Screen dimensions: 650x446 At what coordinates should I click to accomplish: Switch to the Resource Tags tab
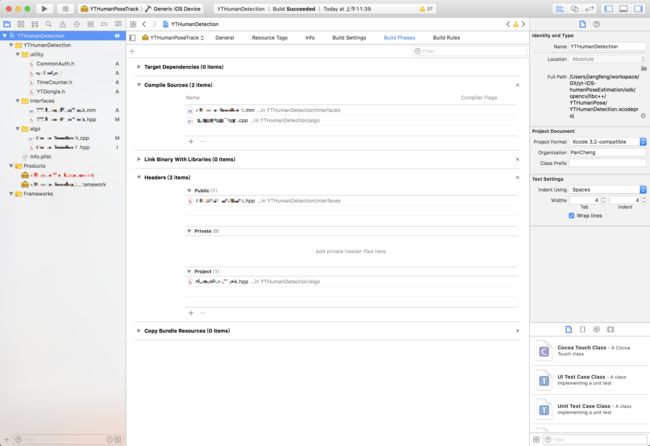(x=269, y=38)
